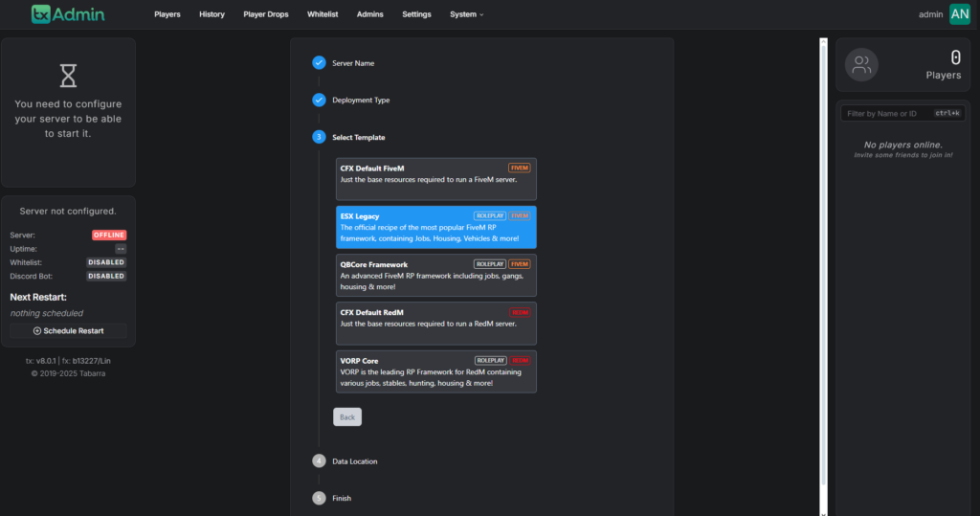Click the players group icon

tap(862, 64)
